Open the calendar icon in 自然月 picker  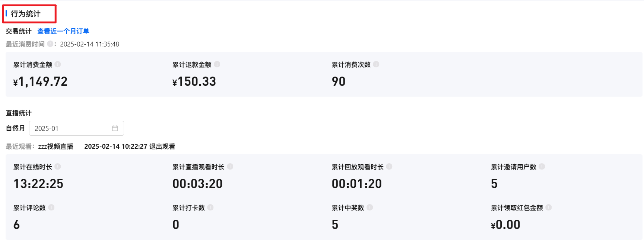(x=115, y=128)
